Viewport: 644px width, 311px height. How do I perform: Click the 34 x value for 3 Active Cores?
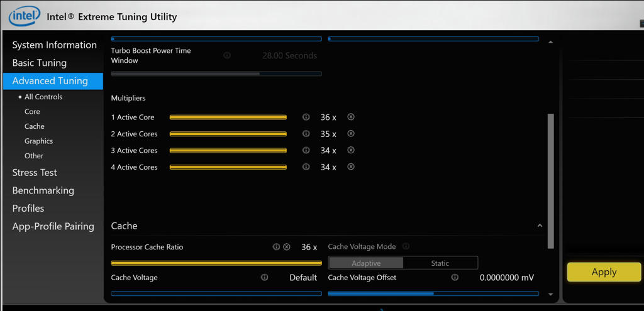tap(328, 151)
